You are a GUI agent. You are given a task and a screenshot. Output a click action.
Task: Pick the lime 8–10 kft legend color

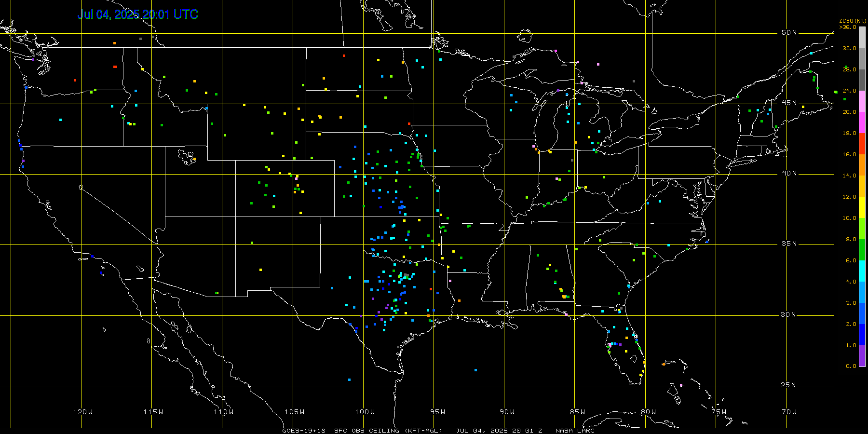pos(862,229)
